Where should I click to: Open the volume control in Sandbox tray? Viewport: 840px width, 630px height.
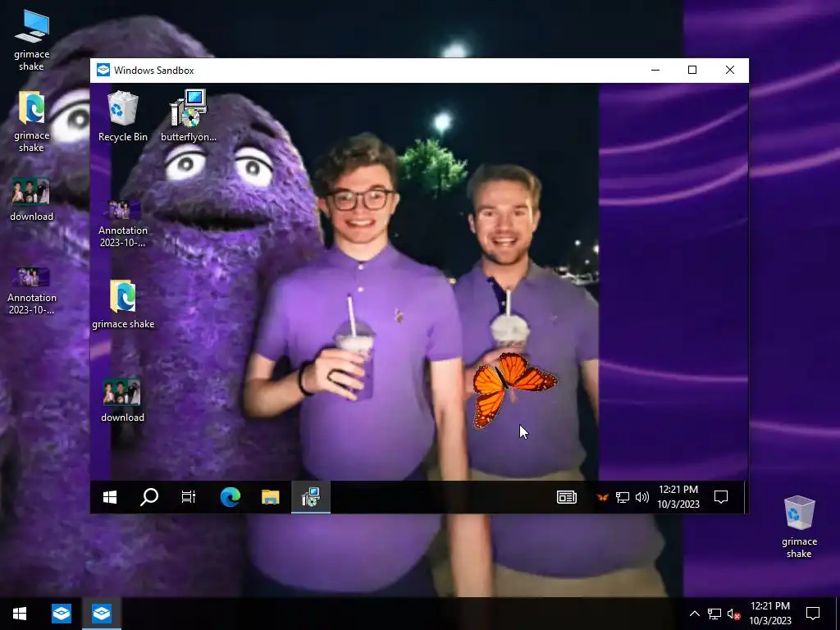pos(641,498)
